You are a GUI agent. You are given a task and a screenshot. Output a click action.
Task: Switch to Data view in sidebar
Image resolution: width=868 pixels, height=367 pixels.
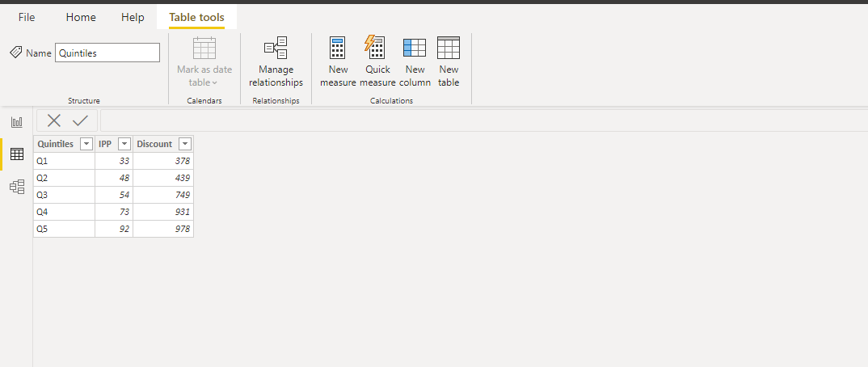[17, 154]
